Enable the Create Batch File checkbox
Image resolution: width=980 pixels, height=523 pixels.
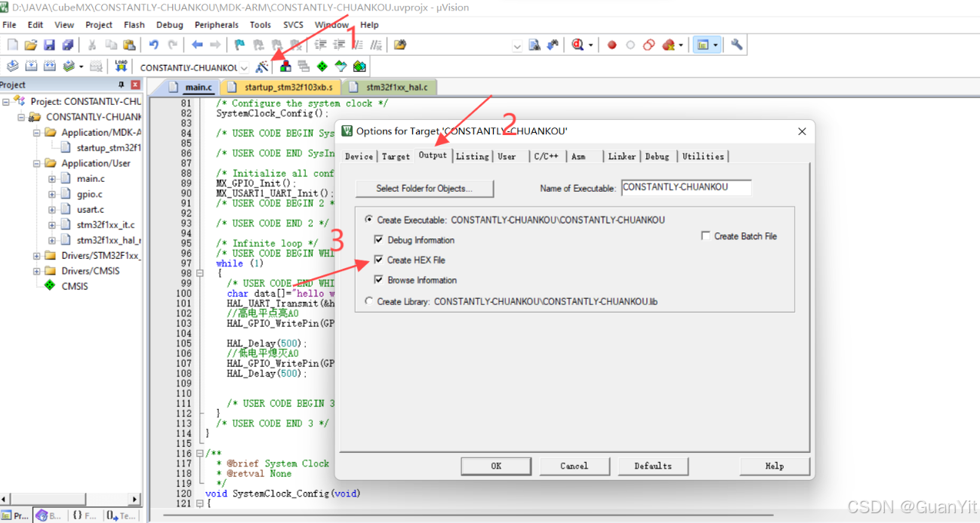(706, 236)
